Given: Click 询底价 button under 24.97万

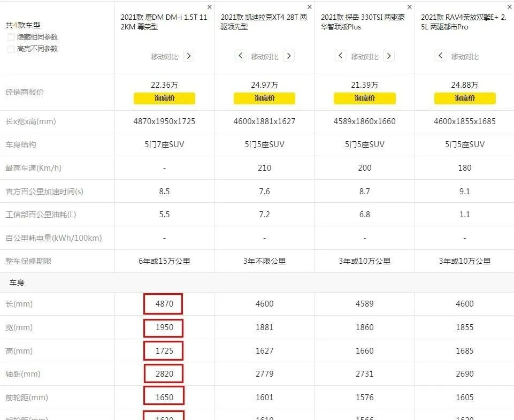Looking at the screenshot, I should [x=264, y=98].
